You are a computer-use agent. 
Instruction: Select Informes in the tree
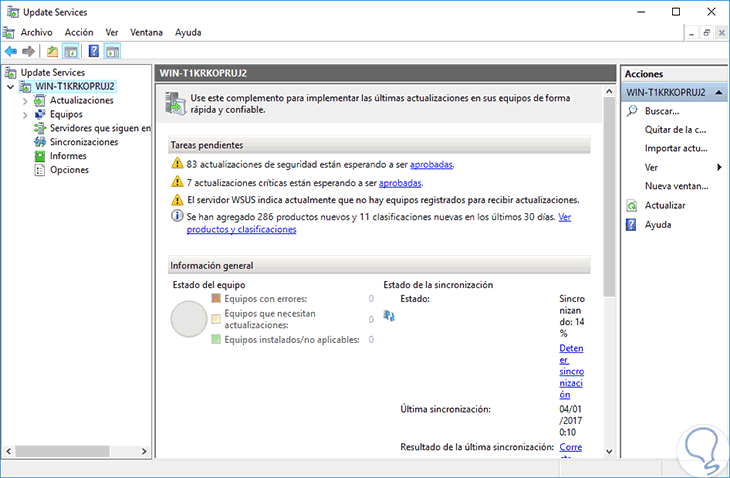[x=68, y=156]
